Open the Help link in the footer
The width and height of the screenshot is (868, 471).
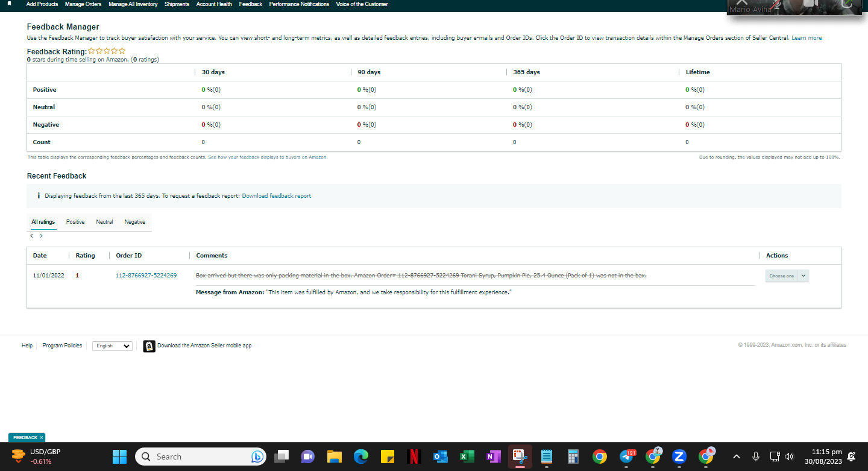tap(27, 346)
